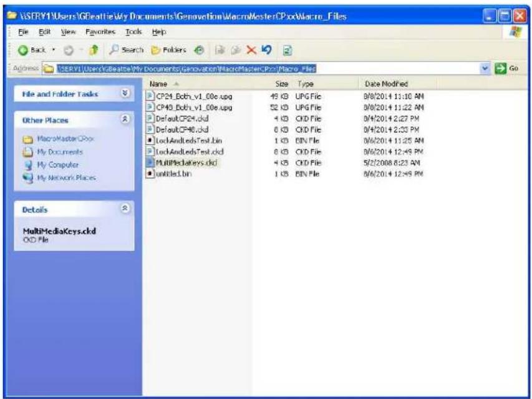Toggle the Folders pane
This screenshot has width=532, height=399.
tap(169, 50)
